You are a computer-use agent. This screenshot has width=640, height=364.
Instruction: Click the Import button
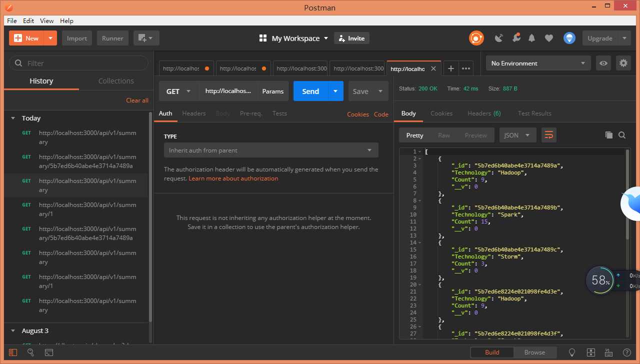tap(77, 38)
